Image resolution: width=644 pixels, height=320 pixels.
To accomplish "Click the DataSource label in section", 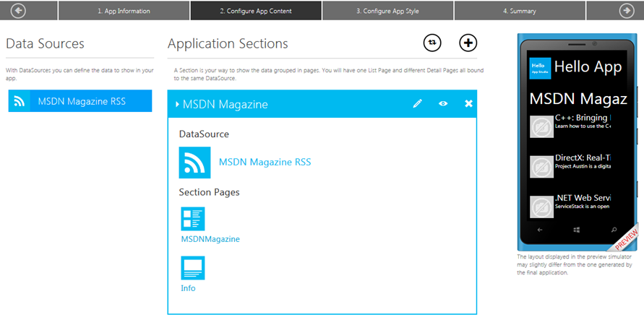I will click(204, 134).
